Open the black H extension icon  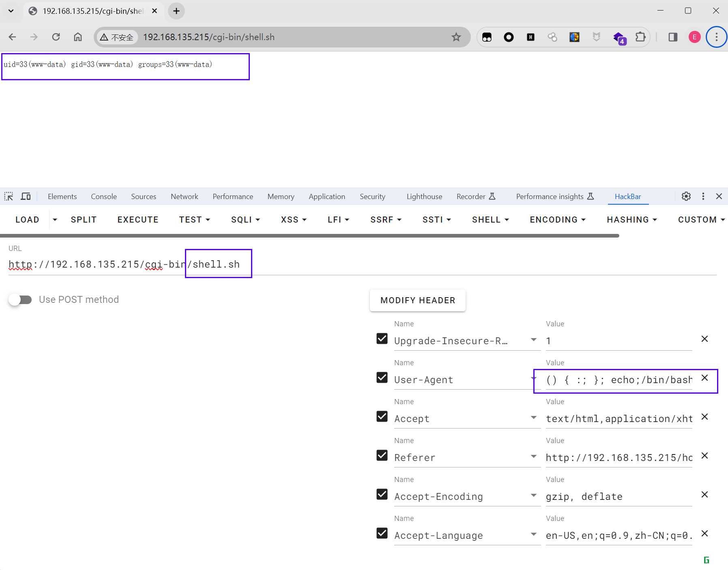[530, 37]
